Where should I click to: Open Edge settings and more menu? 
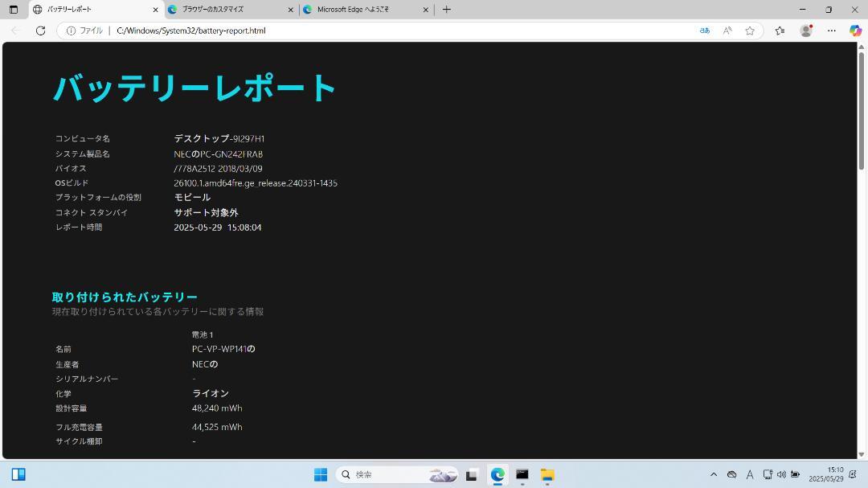click(x=832, y=31)
